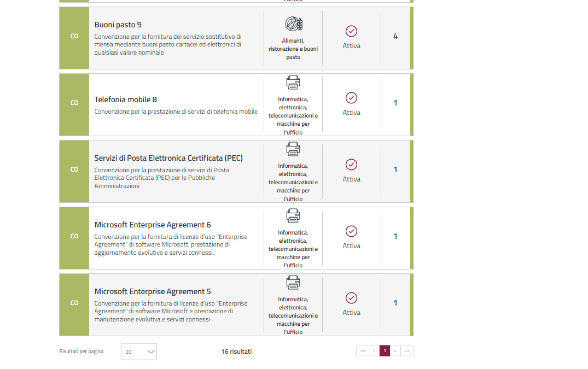Open Servizi di Posta Elettronica Certificata (PEC)
588x369 pixels.
pyautogui.click(x=168, y=158)
